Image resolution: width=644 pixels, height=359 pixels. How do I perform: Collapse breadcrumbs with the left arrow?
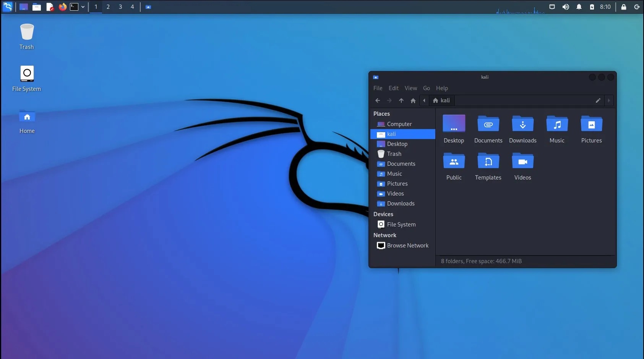(424, 100)
